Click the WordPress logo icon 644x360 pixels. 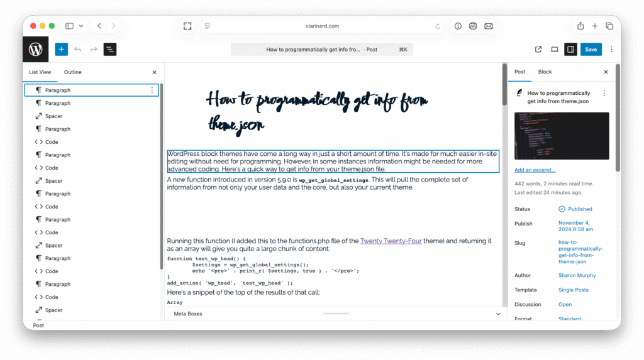[36, 50]
